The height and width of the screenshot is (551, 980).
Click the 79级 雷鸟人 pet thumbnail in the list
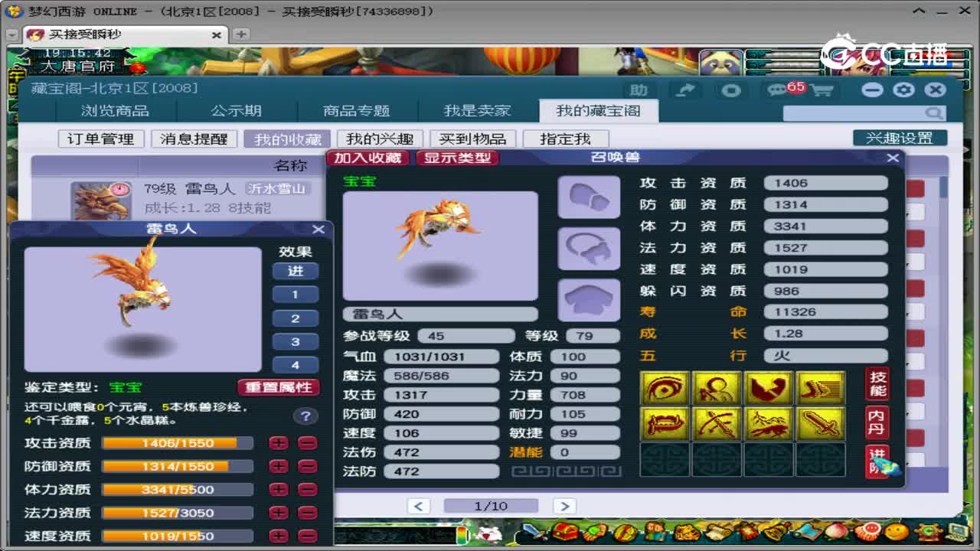pos(100,200)
